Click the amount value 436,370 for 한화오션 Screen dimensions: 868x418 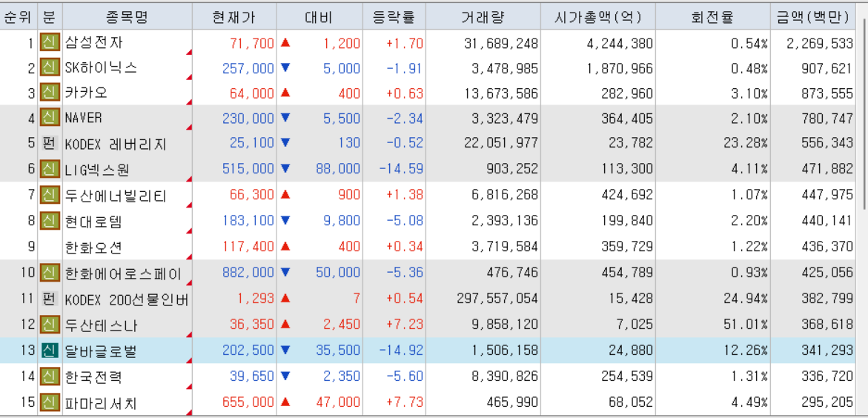tap(827, 246)
